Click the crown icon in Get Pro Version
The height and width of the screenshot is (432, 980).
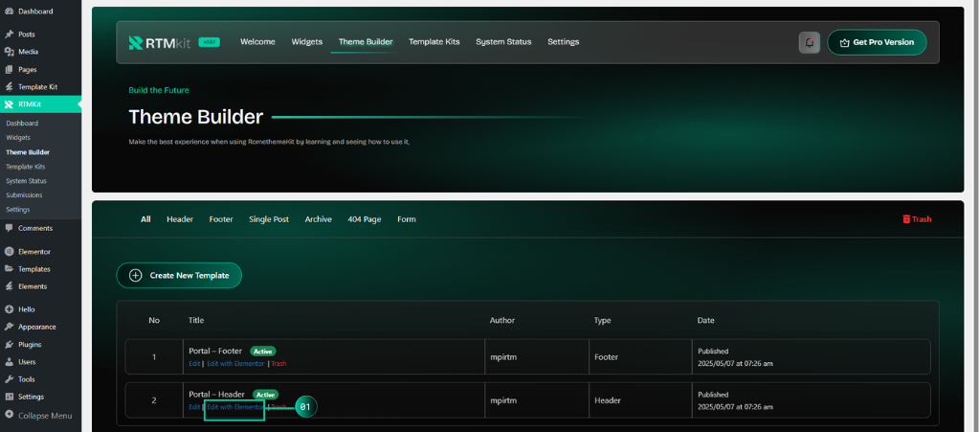click(x=845, y=42)
